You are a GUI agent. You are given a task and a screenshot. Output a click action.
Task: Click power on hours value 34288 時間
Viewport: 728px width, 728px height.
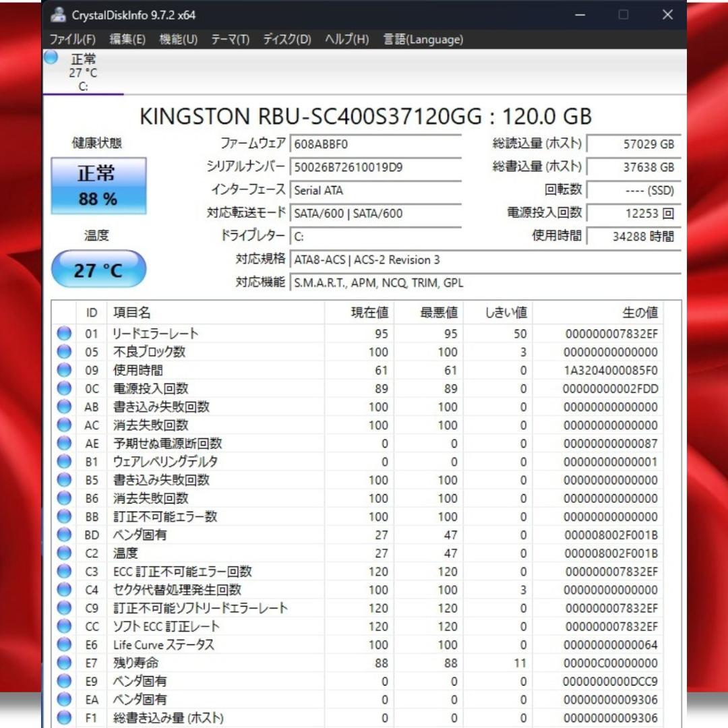pos(634,237)
